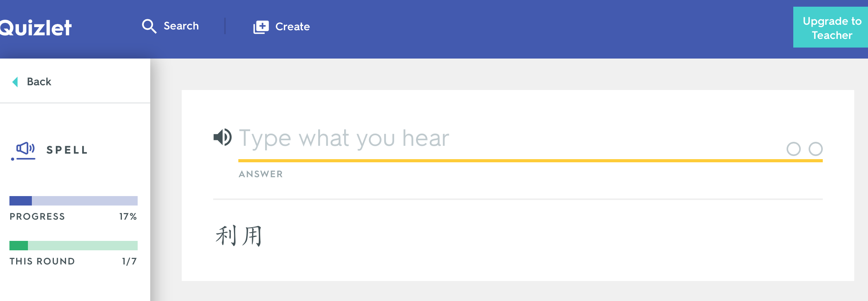Click the first circle attempt indicator
Screen dimensions: 868x301
[793, 149]
